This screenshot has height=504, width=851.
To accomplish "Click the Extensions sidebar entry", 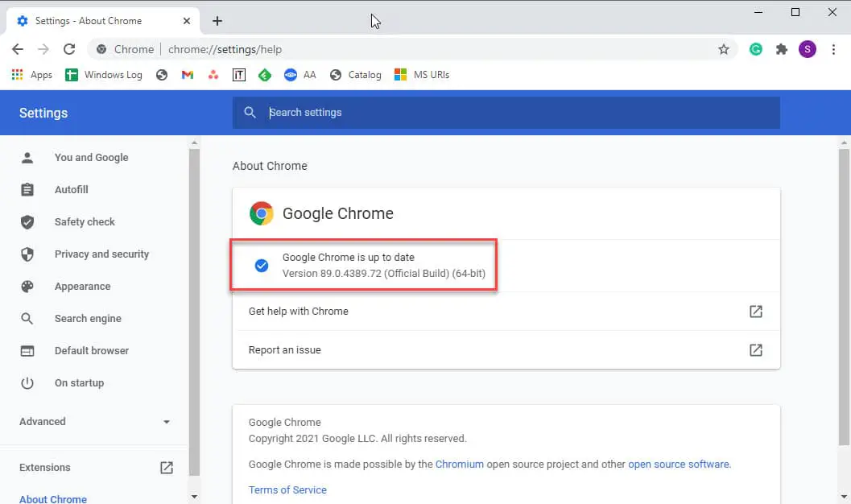I will pyautogui.click(x=94, y=468).
